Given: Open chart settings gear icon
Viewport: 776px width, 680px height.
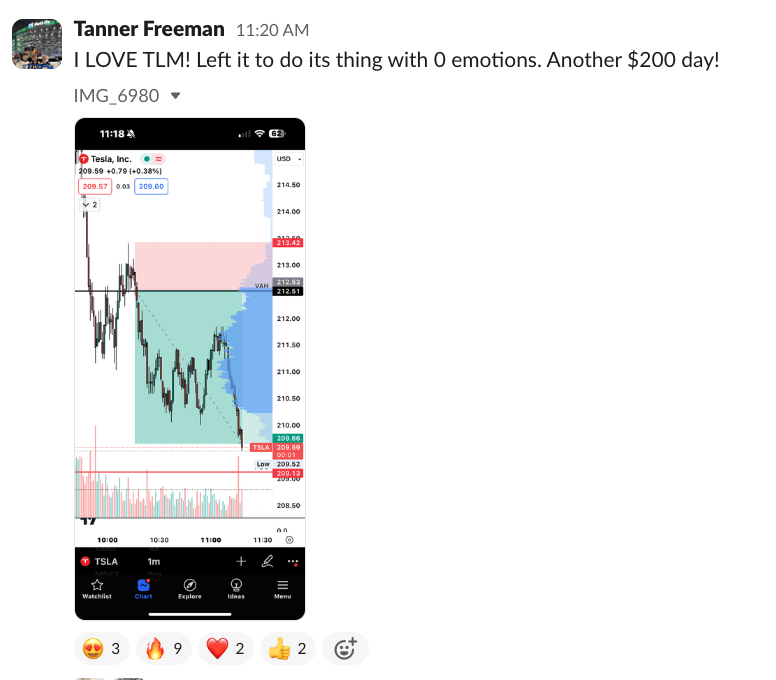Looking at the screenshot, I should pyautogui.click(x=289, y=539).
